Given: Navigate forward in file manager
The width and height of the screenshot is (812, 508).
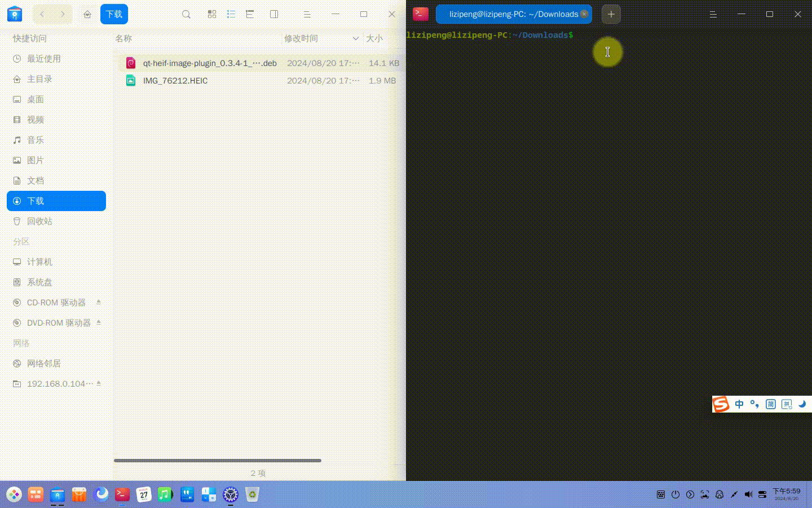Looking at the screenshot, I should tap(63, 14).
